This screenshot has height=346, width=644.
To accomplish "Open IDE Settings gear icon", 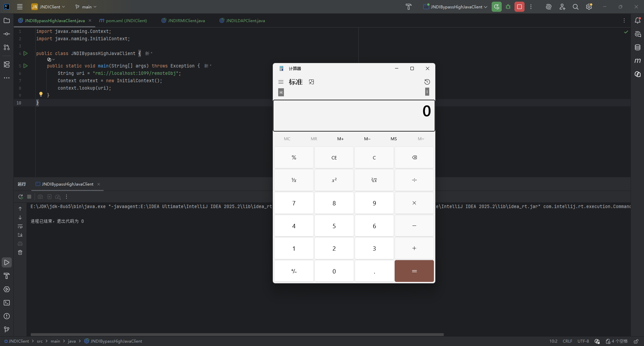I will [589, 7].
